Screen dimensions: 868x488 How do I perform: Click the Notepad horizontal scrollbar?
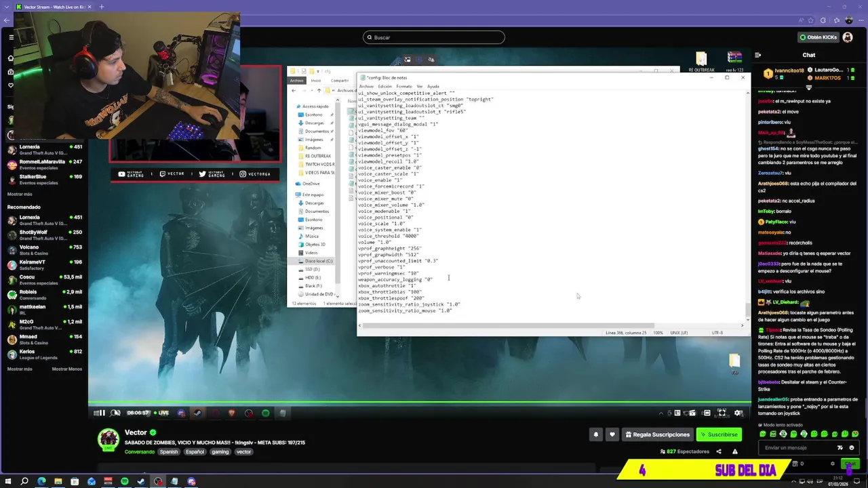[x=509, y=325]
